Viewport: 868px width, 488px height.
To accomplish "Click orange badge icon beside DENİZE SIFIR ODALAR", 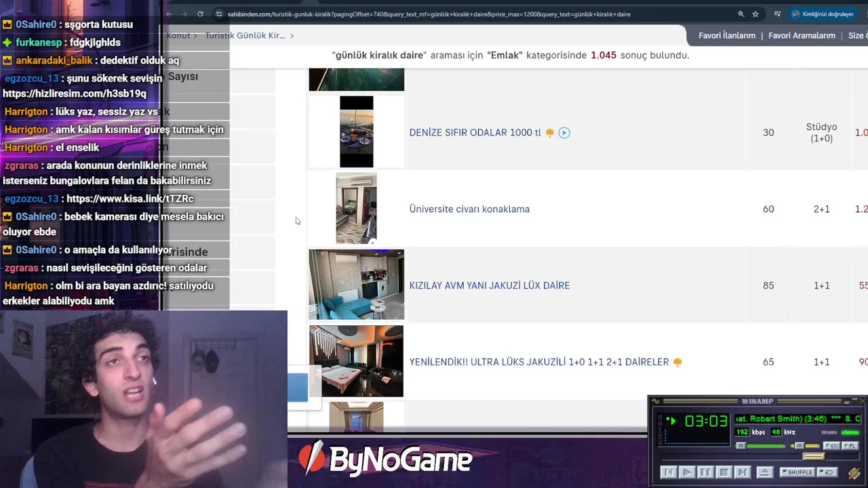I will point(549,133).
